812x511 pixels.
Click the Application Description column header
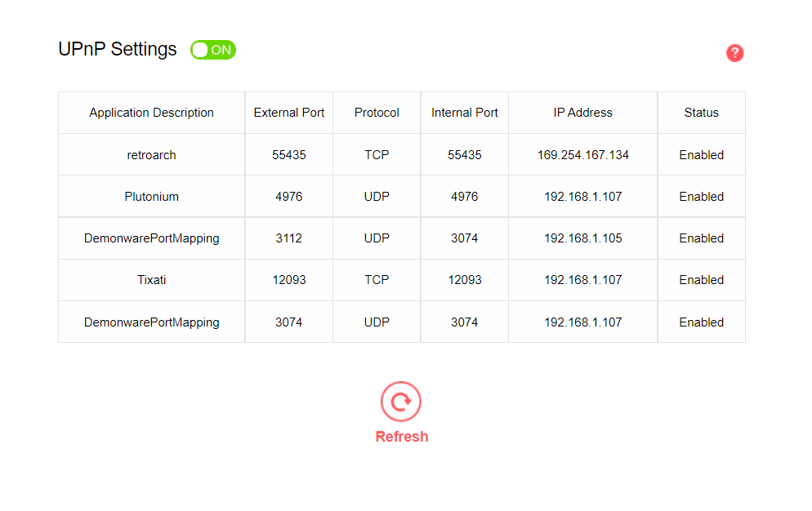[x=151, y=113]
